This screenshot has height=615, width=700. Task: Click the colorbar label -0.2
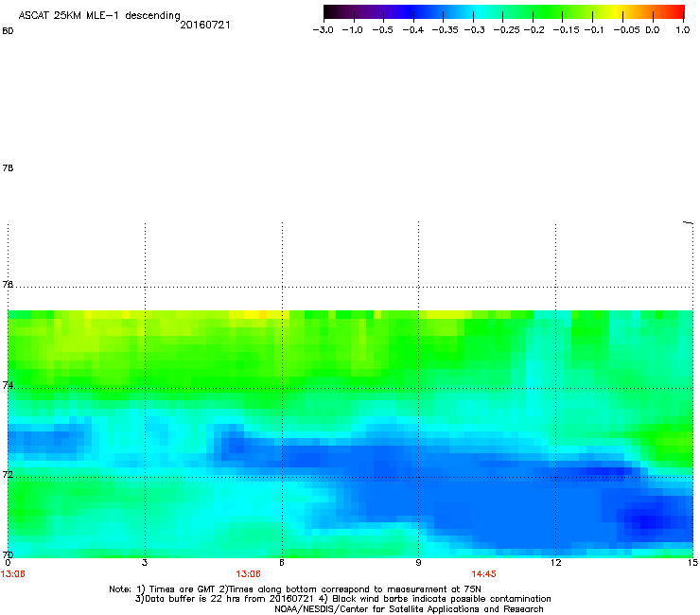coord(534,30)
